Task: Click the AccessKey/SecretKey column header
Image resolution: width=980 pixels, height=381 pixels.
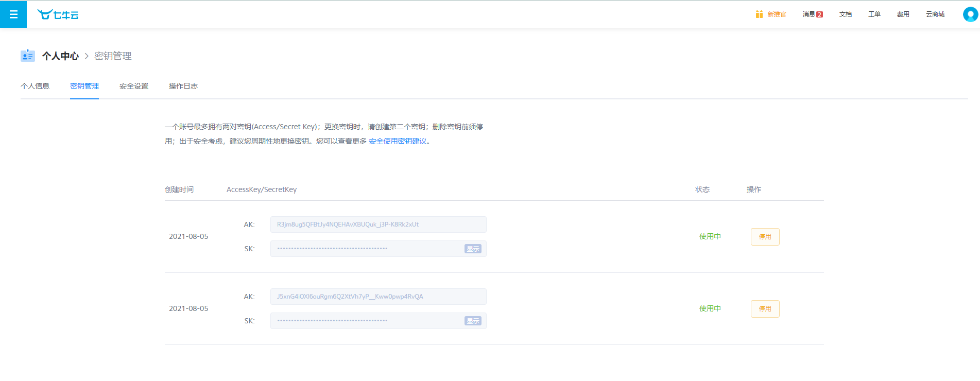Action: 262,189
